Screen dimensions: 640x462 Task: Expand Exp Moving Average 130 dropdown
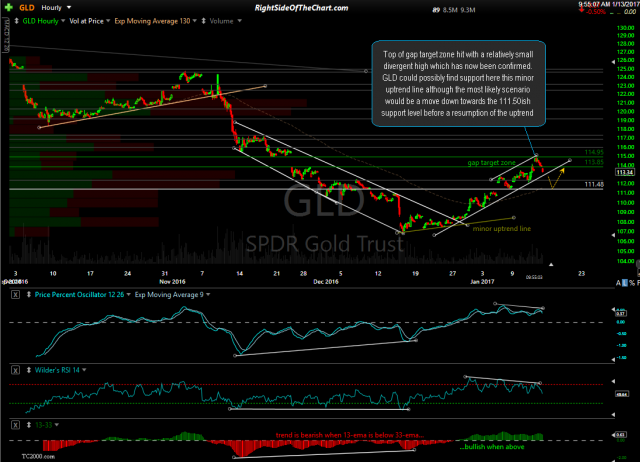point(195,21)
